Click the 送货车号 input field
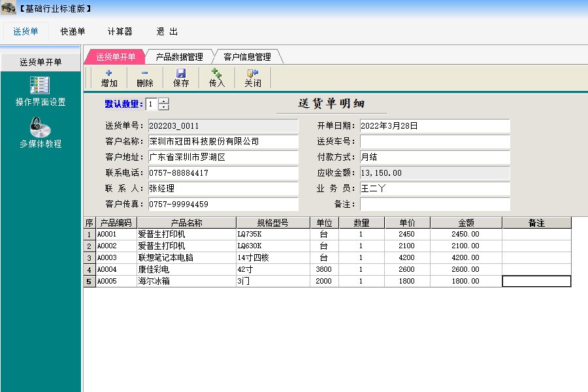Viewport: 588px width, 392px height. click(434, 142)
